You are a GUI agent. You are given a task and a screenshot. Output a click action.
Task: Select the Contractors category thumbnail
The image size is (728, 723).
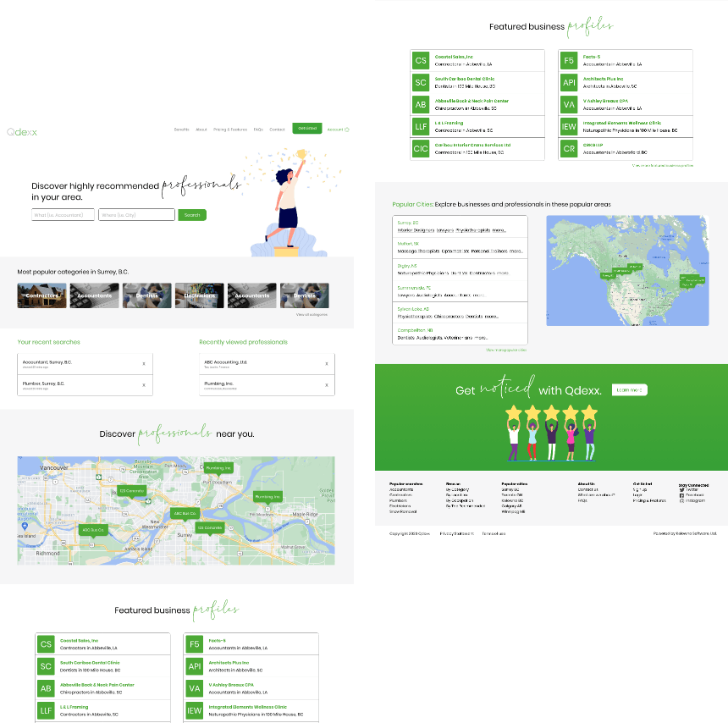[x=42, y=295]
